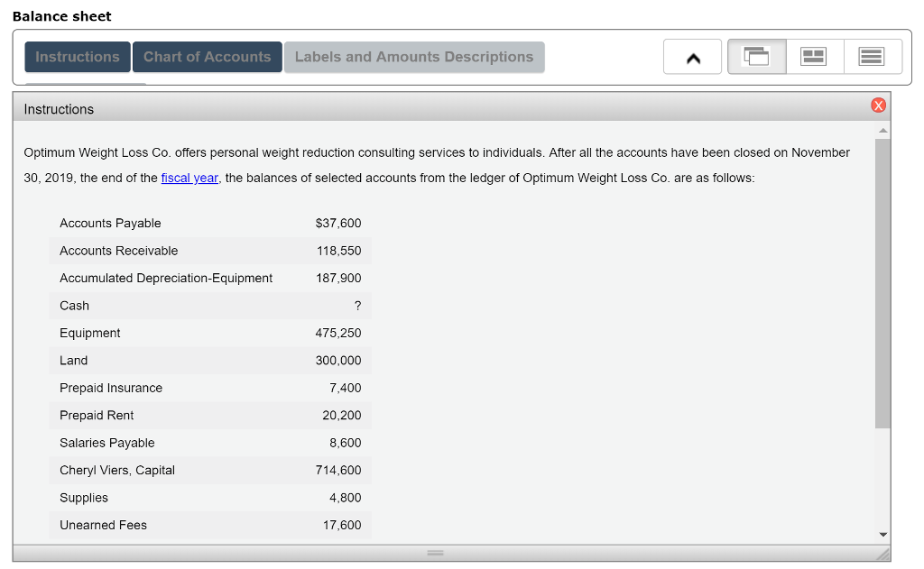
Task: Close the Instructions panel with red X
Action: click(878, 106)
